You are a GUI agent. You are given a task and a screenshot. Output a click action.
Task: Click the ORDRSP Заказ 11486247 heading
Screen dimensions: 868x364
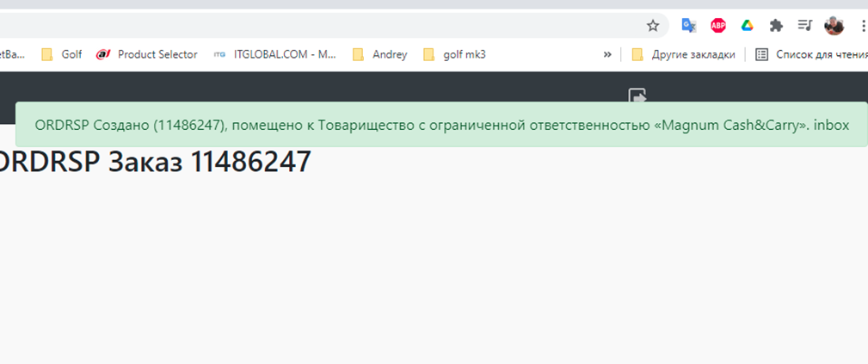[155, 163]
